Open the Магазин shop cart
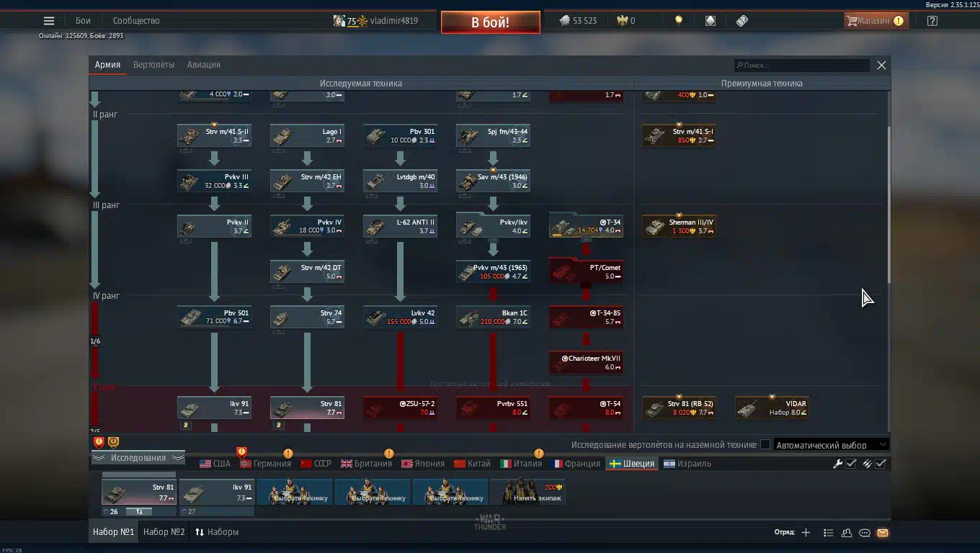Viewport: 980px width, 553px height. point(875,21)
